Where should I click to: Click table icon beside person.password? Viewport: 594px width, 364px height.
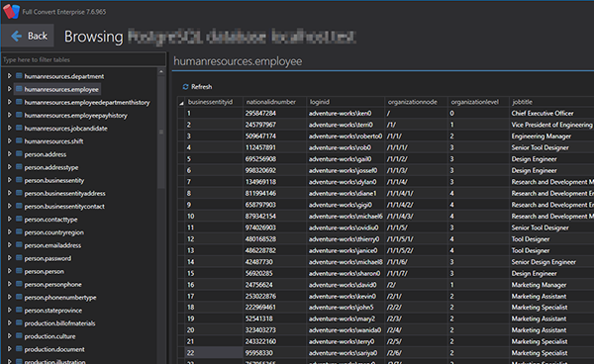click(19, 258)
